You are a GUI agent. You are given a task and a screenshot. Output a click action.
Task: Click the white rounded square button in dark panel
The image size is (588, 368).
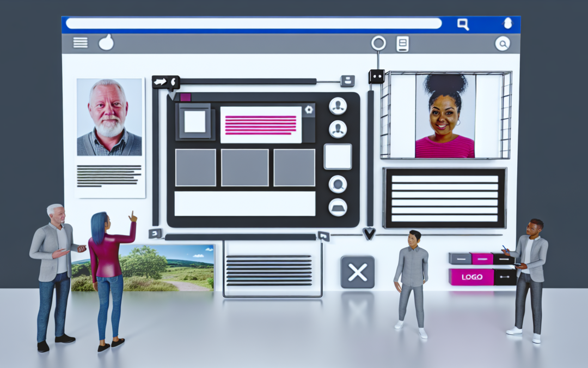pyautogui.click(x=338, y=156)
